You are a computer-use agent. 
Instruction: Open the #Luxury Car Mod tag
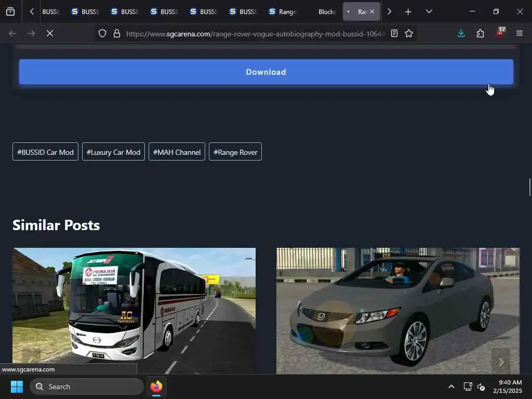click(113, 152)
